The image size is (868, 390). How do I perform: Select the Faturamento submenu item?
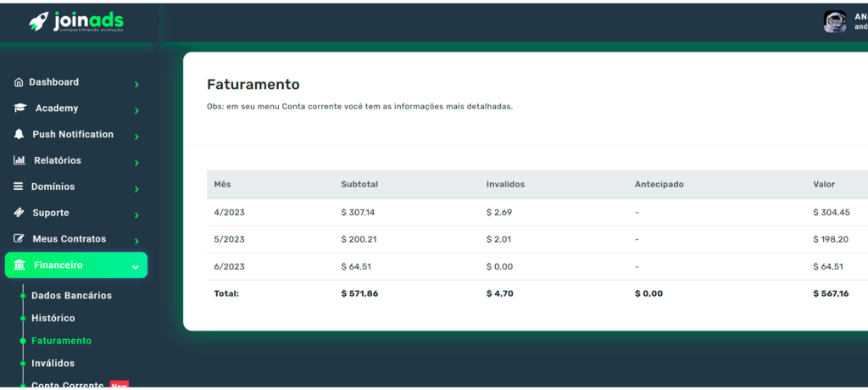(61, 341)
